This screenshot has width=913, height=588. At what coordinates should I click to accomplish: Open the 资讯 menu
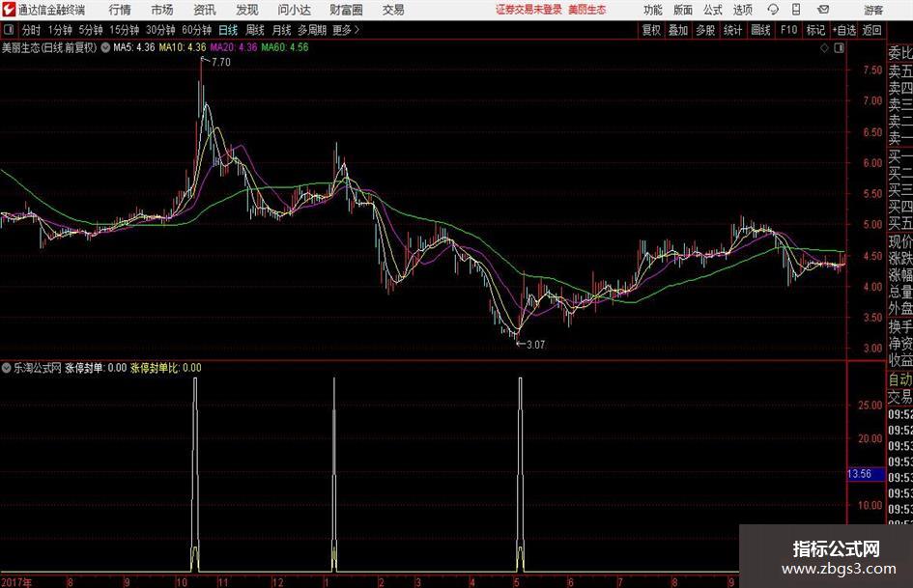(205, 10)
